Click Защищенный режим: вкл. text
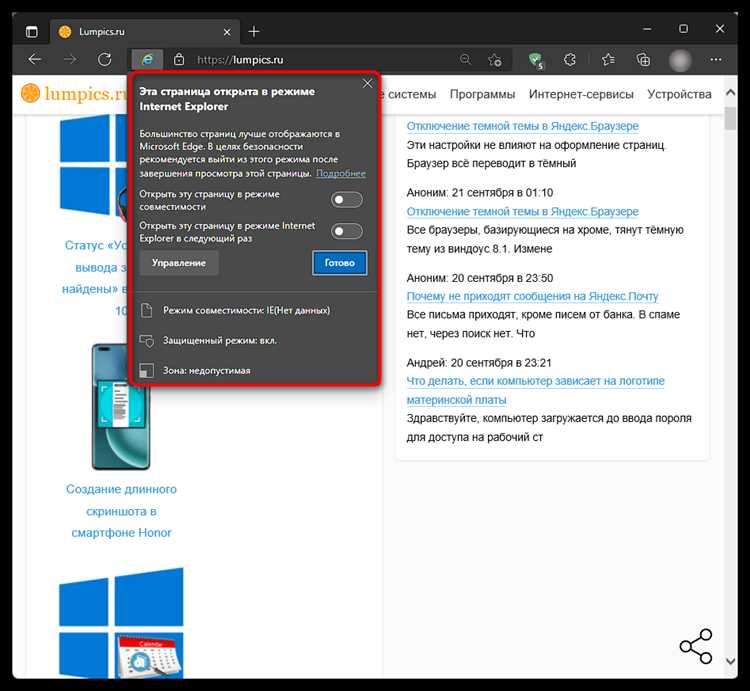750x691 pixels. (x=220, y=340)
